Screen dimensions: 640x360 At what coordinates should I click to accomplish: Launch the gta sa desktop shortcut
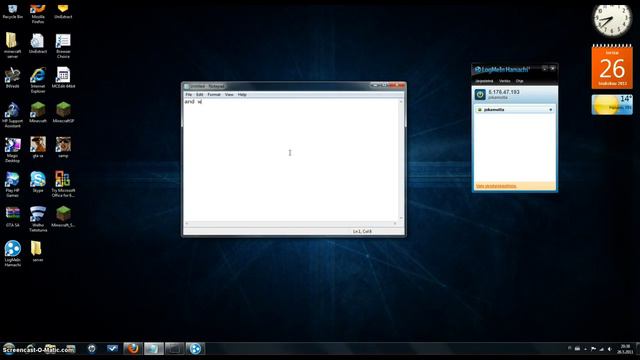point(38,147)
